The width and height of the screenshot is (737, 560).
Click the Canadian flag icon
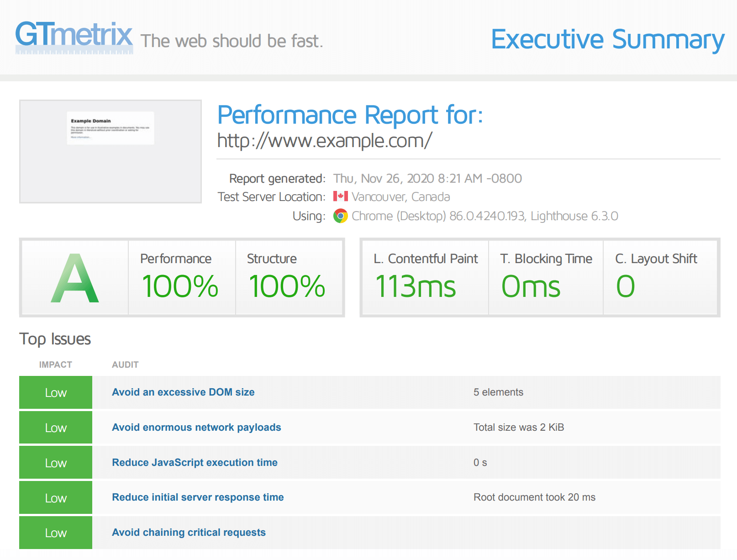click(x=340, y=196)
